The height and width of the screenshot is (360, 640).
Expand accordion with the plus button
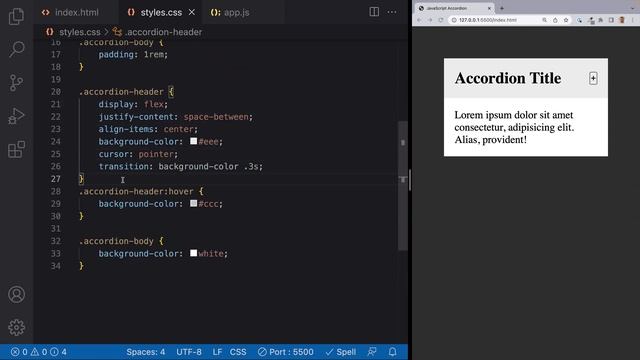(593, 78)
